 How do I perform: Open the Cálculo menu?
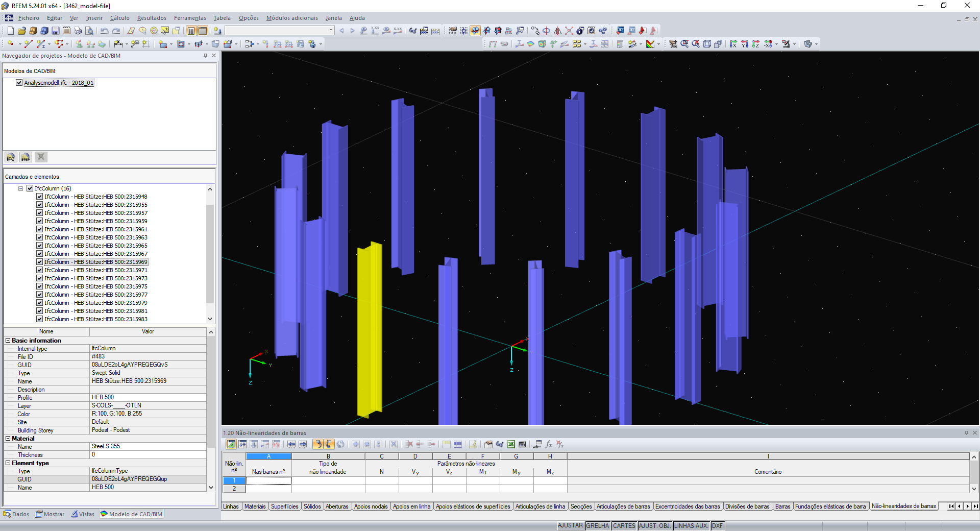tap(120, 18)
